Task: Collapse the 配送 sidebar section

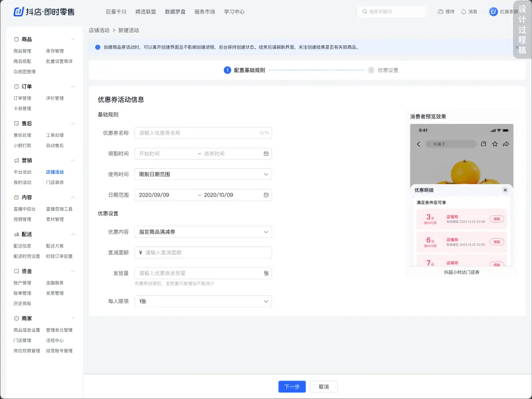Action: 73,234
